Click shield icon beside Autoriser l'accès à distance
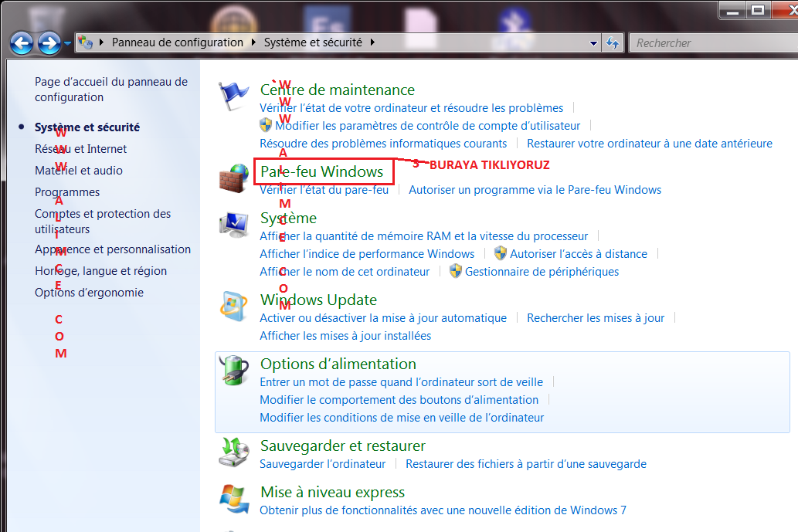 (501, 253)
